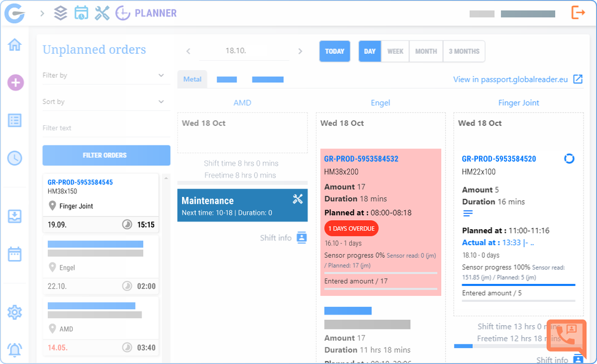Open View in passport.globalreader.eu link
The height and width of the screenshot is (364, 597).
(510, 79)
